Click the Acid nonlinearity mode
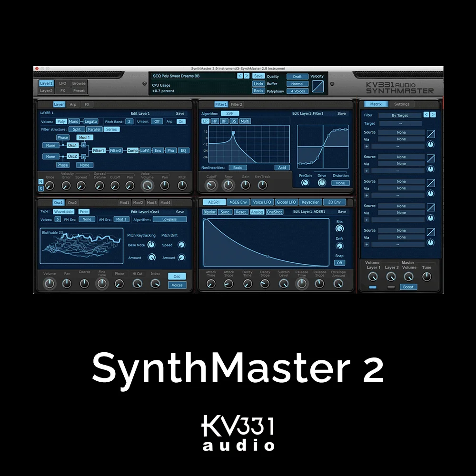The height and width of the screenshot is (476, 476). point(282,168)
